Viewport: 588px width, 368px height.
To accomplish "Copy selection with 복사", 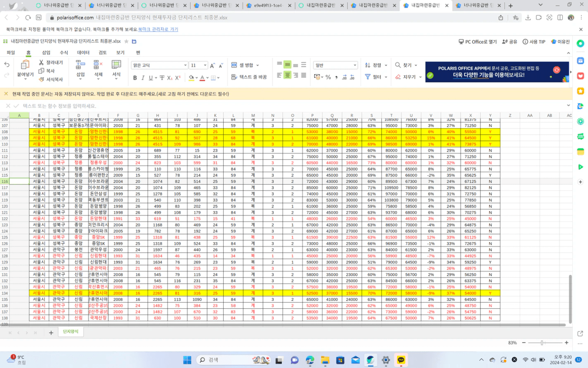I will [x=47, y=71].
